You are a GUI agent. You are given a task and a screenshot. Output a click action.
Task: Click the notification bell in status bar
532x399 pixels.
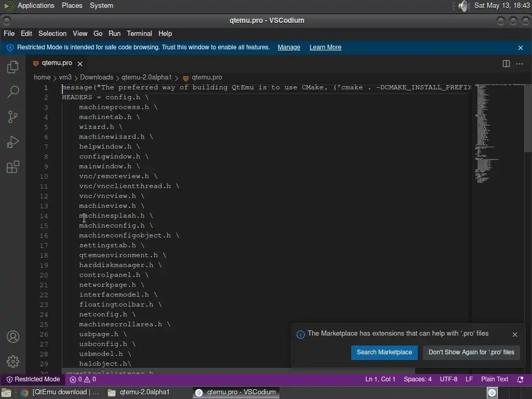[520, 380]
